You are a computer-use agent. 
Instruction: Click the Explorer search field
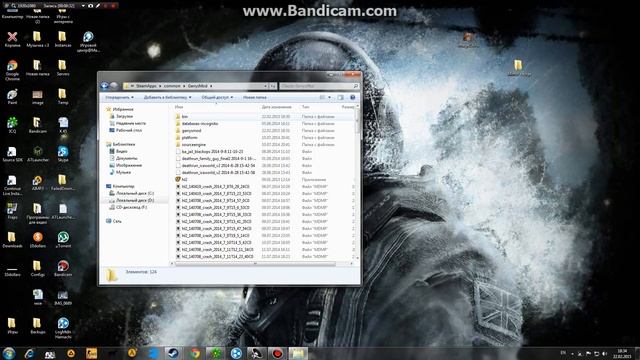[319, 86]
